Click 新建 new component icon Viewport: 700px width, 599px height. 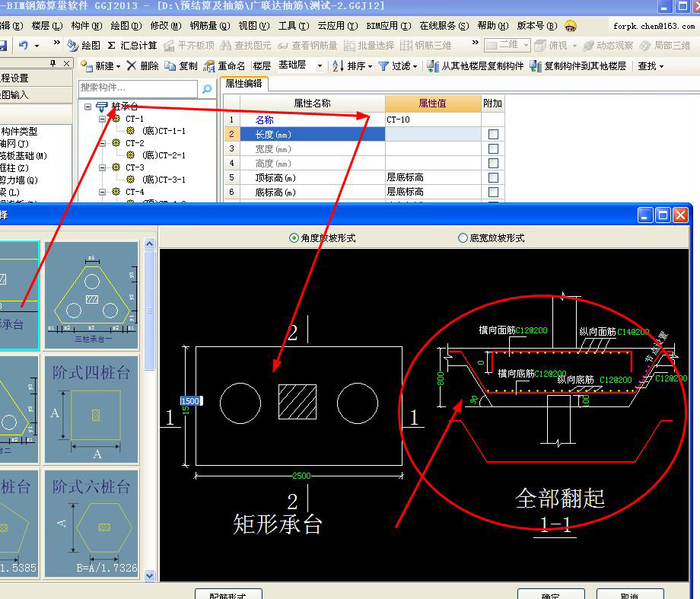[86, 65]
